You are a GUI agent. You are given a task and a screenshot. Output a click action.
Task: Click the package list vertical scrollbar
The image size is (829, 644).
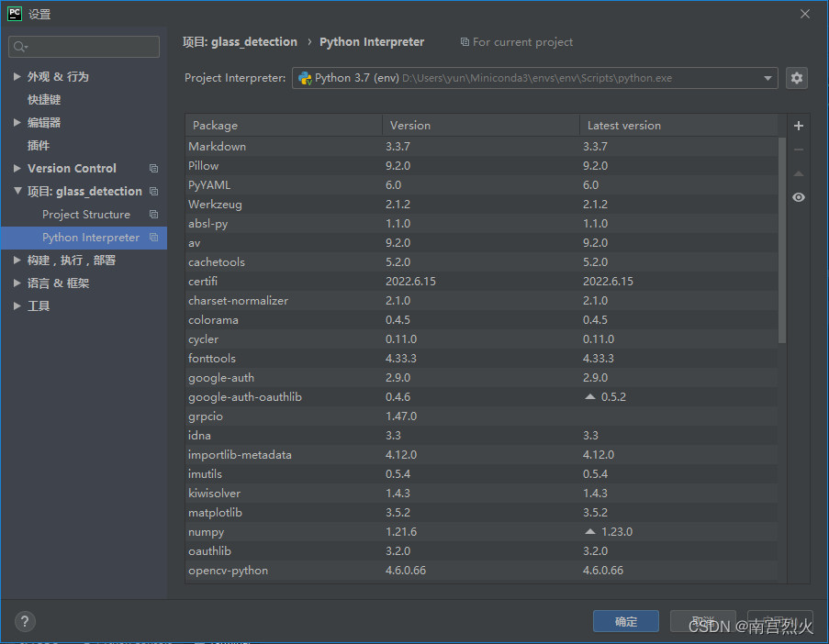click(782, 240)
